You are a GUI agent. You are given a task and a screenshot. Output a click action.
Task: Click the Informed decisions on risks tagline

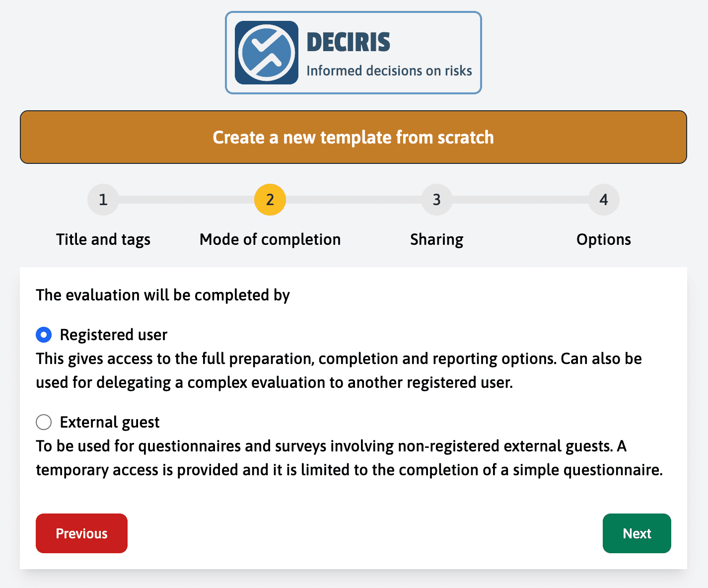point(390,71)
